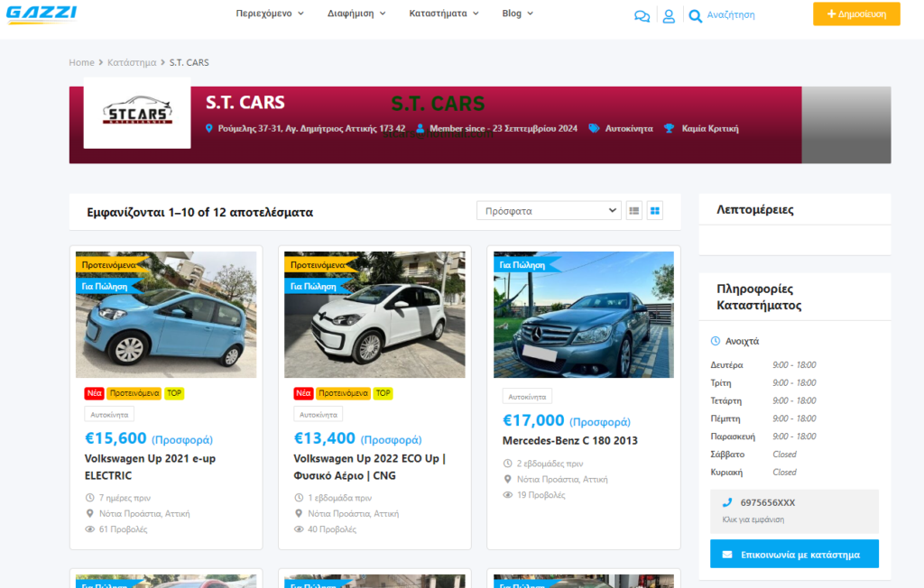Click the tag icon next to Αυτοκίνητα
924x588 pixels.
pos(594,128)
